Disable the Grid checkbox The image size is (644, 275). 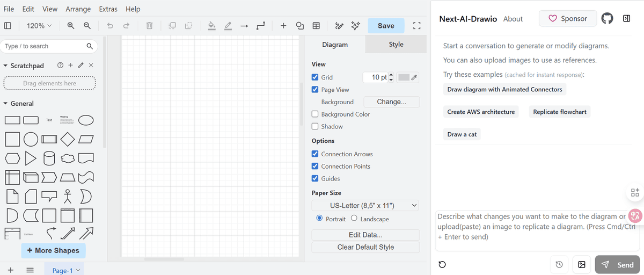(x=315, y=77)
